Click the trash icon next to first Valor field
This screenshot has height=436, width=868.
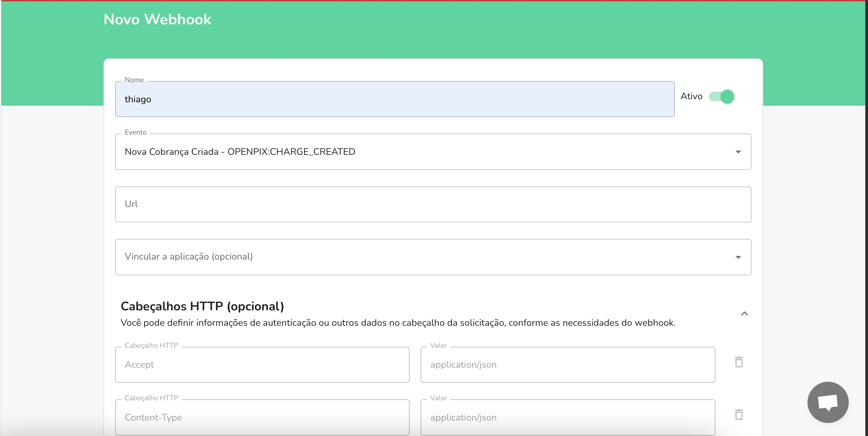click(x=738, y=362)
